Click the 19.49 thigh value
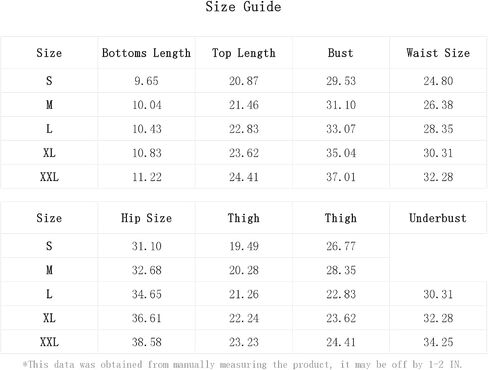Image resolution: width=488 pixels, height=370 pixels. click(244, 246)
